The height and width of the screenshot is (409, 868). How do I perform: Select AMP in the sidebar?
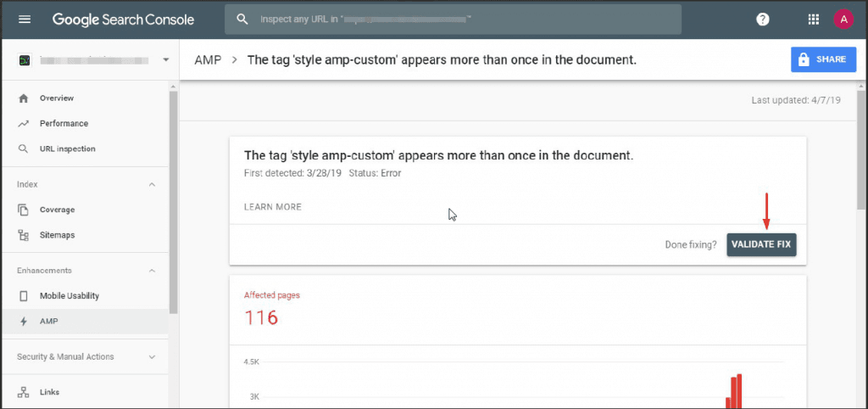(x=85, y=322)
